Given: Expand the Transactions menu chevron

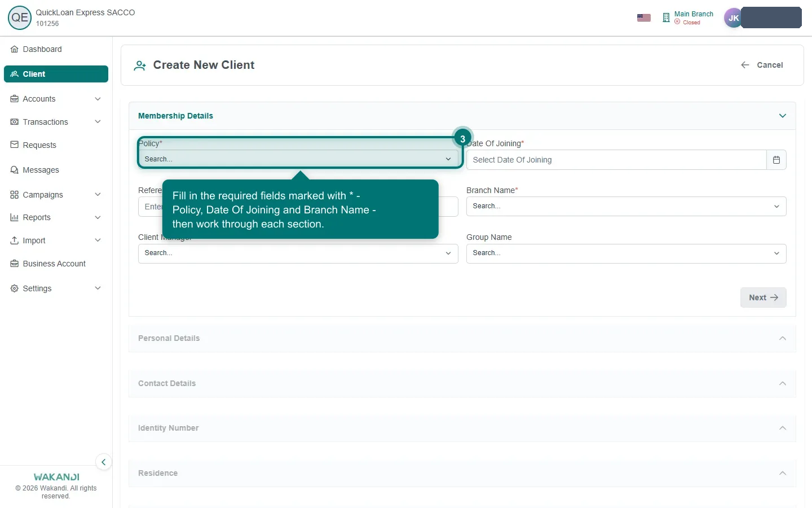Looking at the screenshot, I should [98, 122].
